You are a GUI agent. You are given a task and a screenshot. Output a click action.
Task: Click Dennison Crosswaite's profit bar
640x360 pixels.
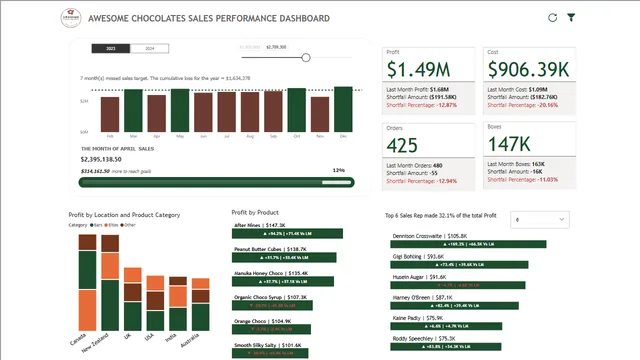pos(468,244)
